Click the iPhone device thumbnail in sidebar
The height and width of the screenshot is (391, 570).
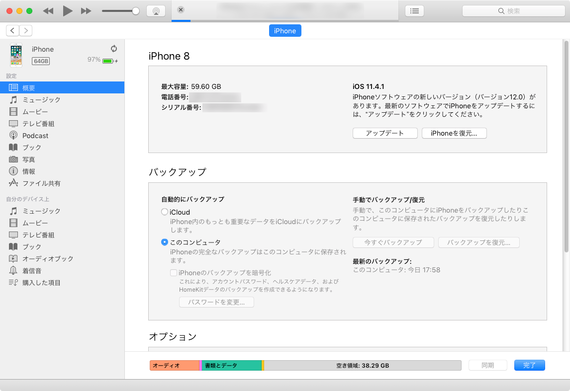pos(16,55)
